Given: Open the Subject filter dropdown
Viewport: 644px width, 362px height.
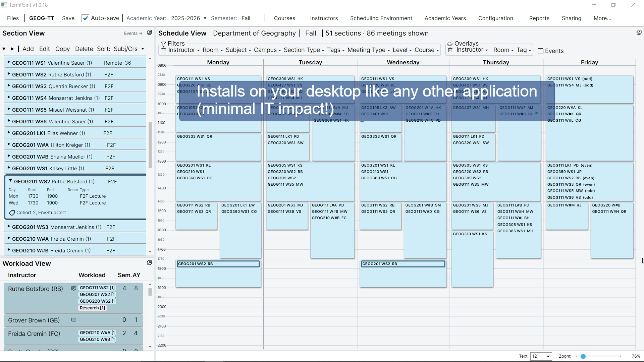Looking at the screenshot, I should (238, 50).
